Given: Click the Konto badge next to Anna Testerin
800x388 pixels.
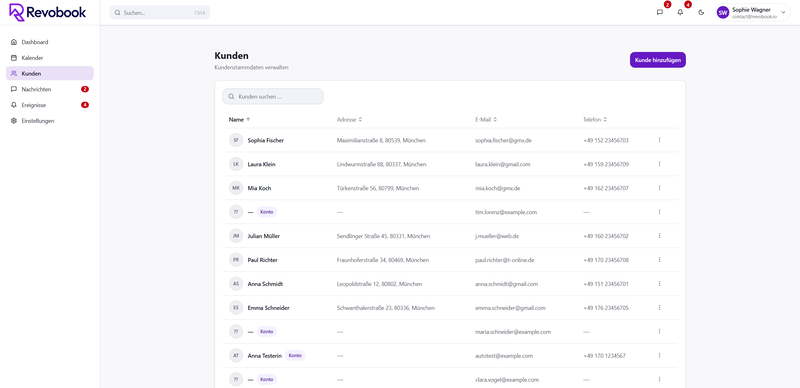Looking at the screenshot, I should [x=295, y=356].
